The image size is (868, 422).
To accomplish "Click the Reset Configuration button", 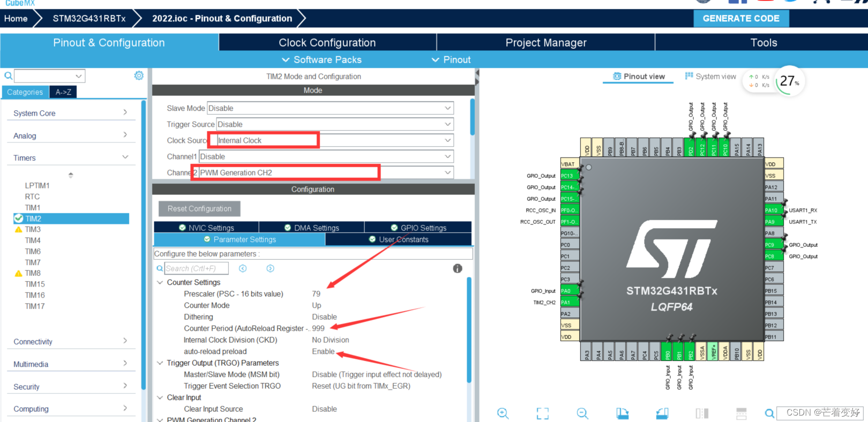I will tap(199, 209).
